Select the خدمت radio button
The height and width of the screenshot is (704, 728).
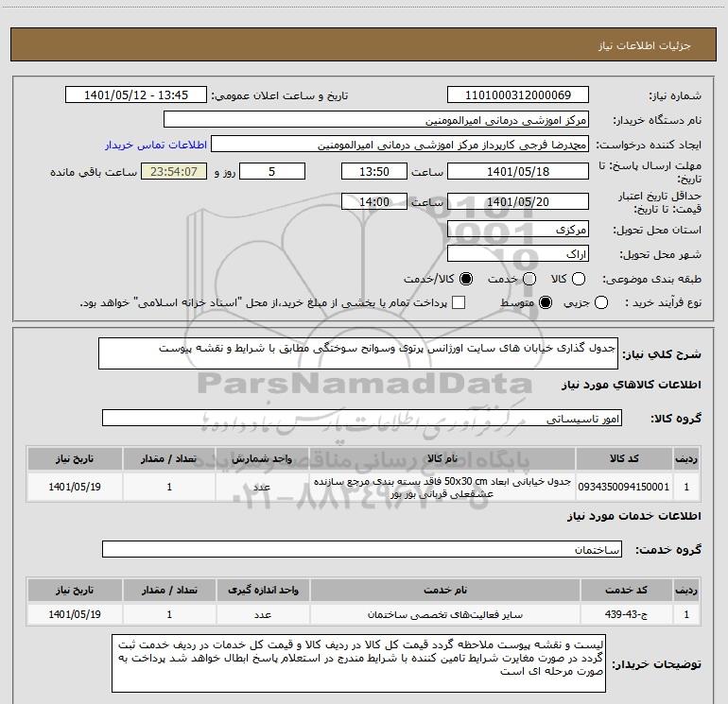[x=529, y=279]
